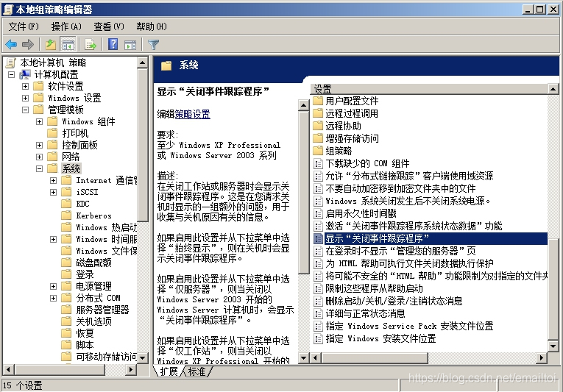Click description pane scrollbar up arrow
The width and height of the screenshot is (563, 392).
pos(304,105)
